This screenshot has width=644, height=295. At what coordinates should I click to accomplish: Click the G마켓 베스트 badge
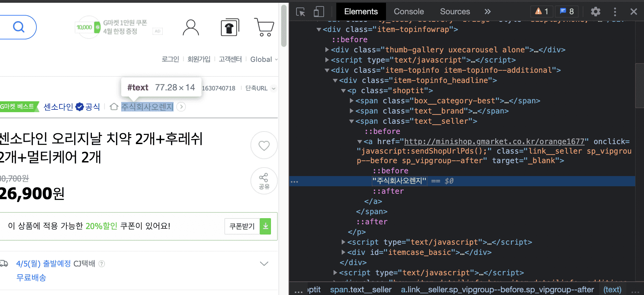(19, 107)
